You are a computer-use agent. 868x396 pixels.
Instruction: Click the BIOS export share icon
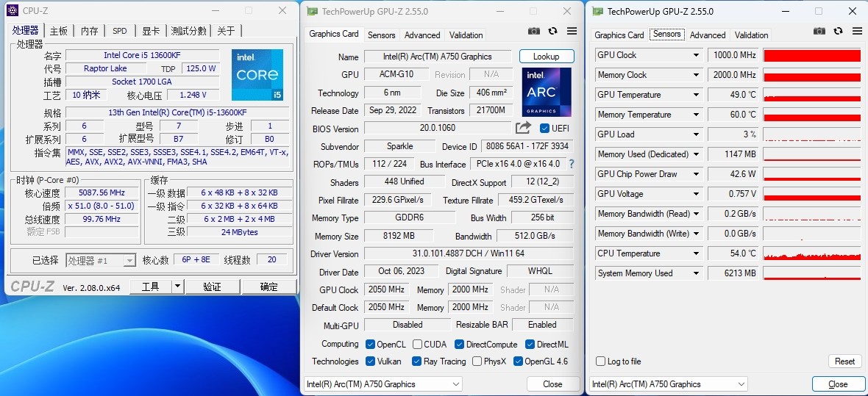[x=523, y=129]
